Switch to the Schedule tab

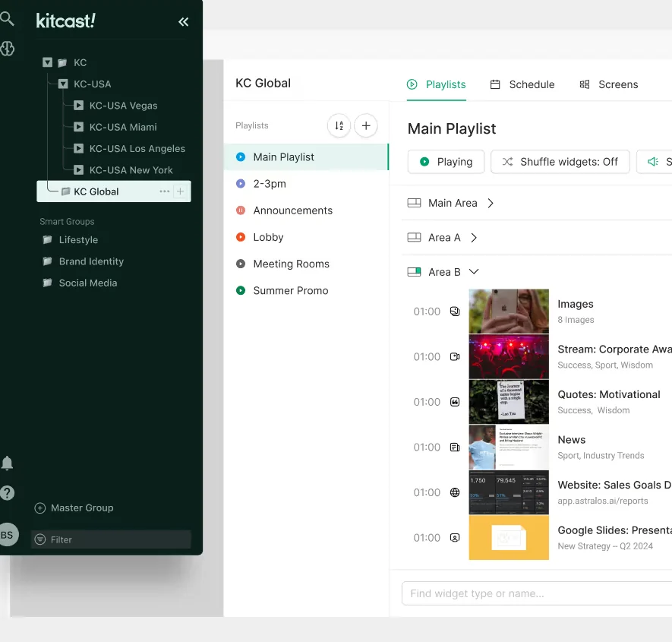pyautogui.click(x=522, y=84)
